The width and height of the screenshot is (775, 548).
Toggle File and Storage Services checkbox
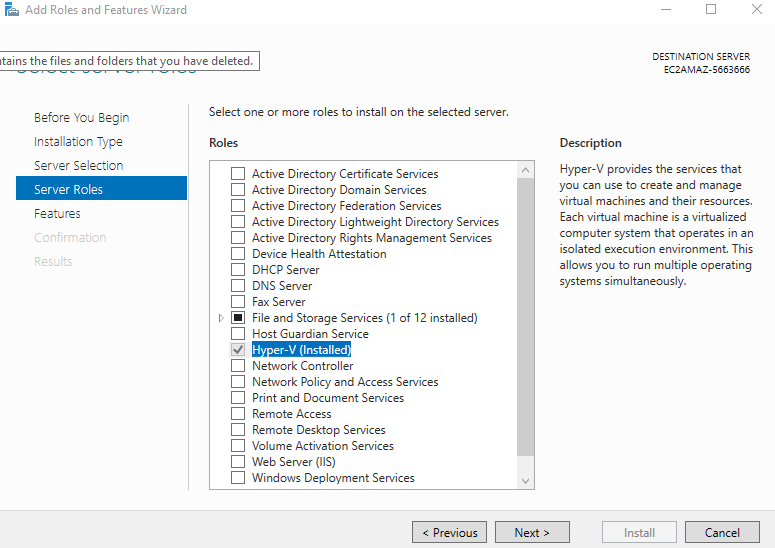[238, 317]
